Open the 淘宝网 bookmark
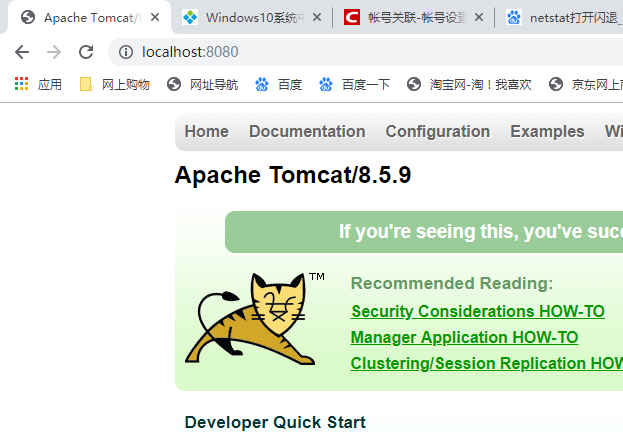 point(469,84)
